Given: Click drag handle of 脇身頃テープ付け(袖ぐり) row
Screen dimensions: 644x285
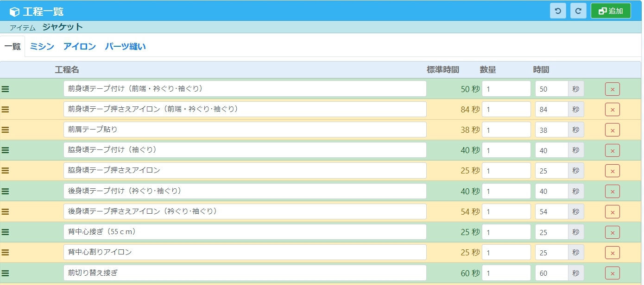Looking at the screenshot, I should tap(6, 150).
